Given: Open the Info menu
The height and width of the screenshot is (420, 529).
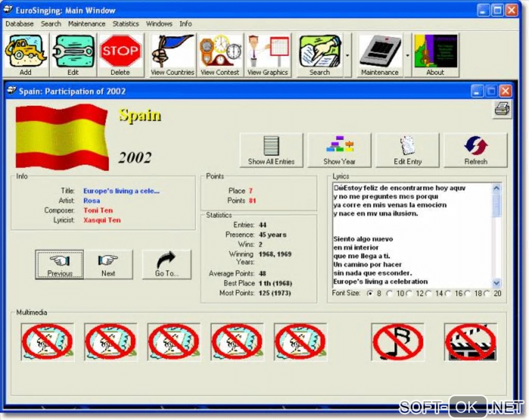Looking at the screenshot, I should point(186,24).
